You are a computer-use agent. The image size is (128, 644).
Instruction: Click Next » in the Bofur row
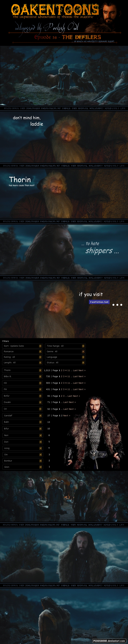coord(76,396)
